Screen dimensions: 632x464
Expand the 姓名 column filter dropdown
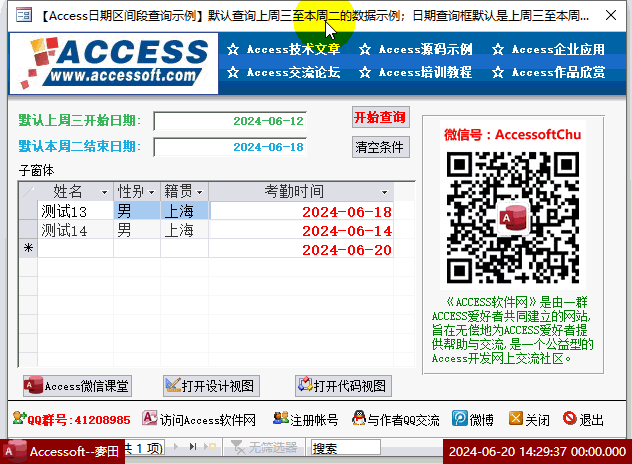[x=104, y=192]
